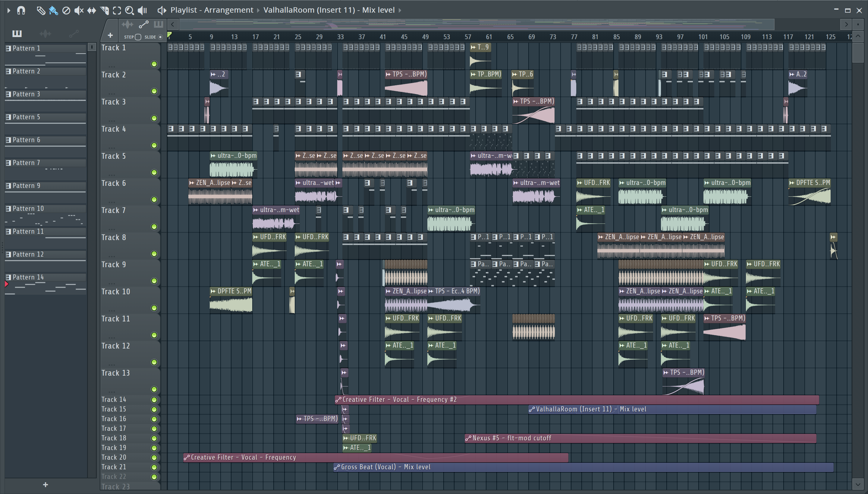
Task: Show audio clips in the picker panel
Action: 45,33
